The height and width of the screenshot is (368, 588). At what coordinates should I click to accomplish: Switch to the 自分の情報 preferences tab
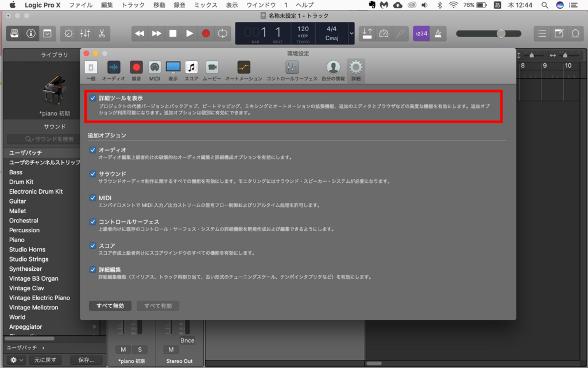pos(333,71)
